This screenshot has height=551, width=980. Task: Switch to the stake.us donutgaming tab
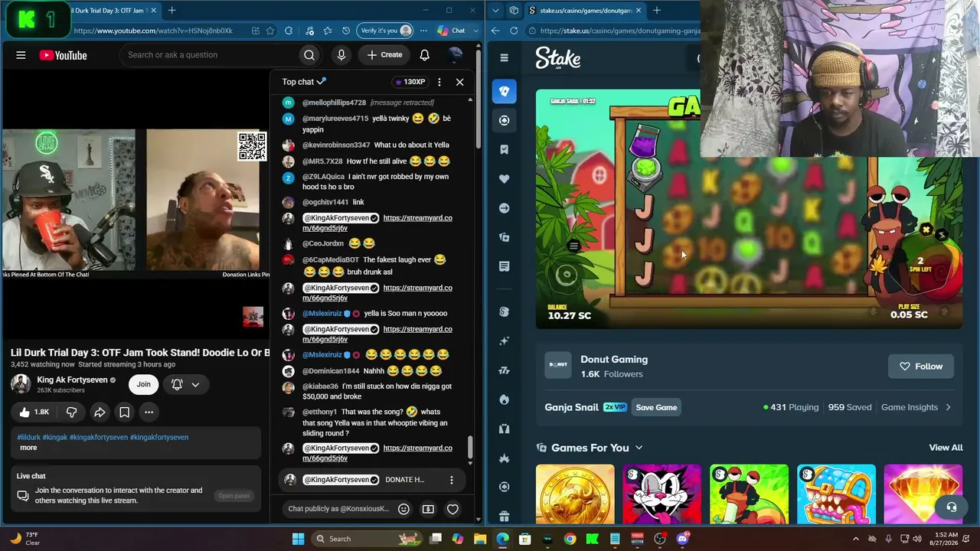[x=586, y=11]
